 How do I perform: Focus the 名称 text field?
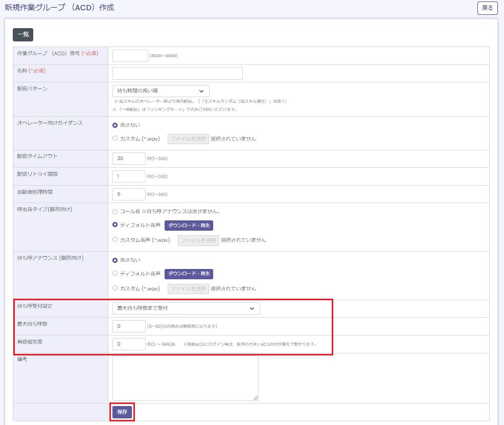click(x=177, y=74)
